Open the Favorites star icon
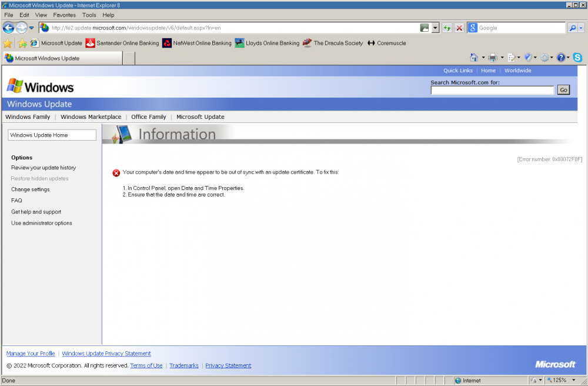588x386 pixels. 8,43
